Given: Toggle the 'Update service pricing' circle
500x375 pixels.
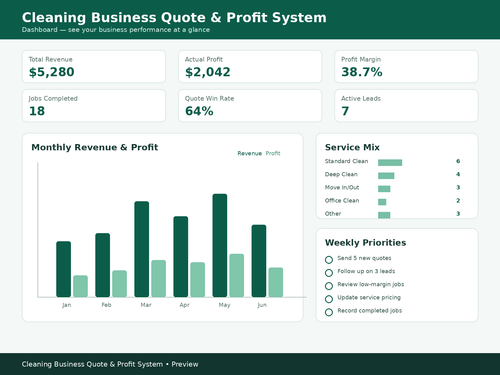Looking at the screenshot, I should [329, 299].
